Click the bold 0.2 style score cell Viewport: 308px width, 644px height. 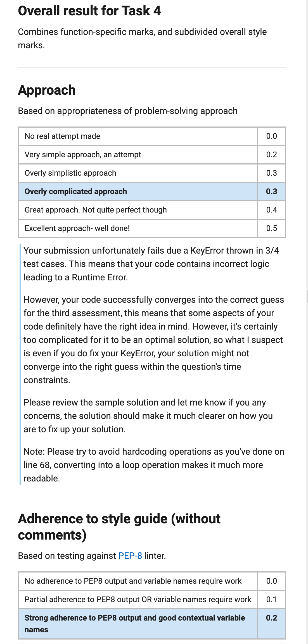click(x=271, y=624)
